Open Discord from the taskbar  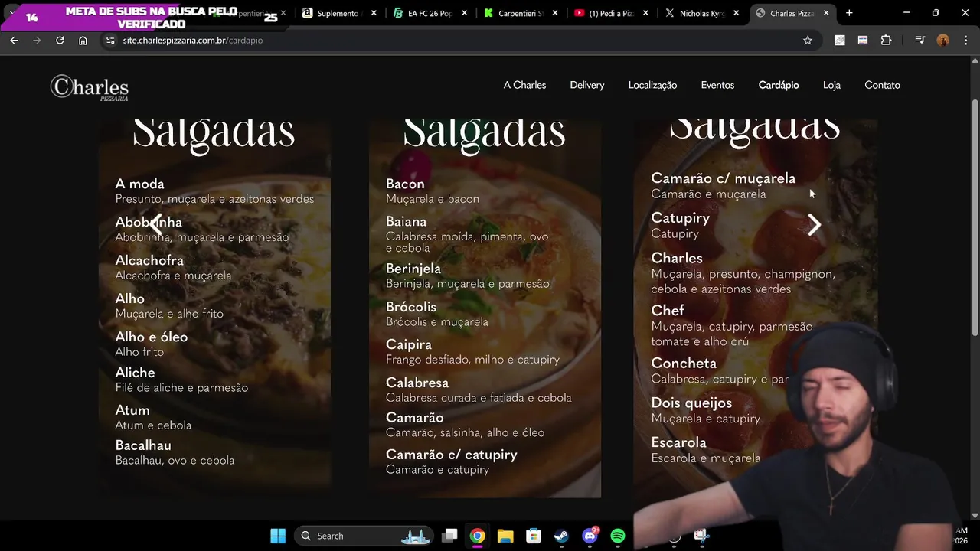(590, 536)
